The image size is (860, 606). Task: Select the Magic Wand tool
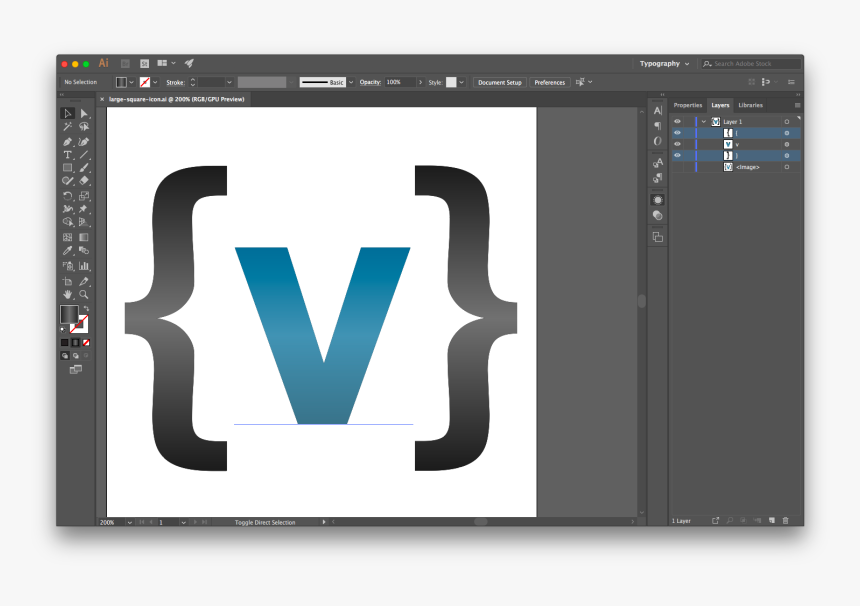[x=67, y=127]
